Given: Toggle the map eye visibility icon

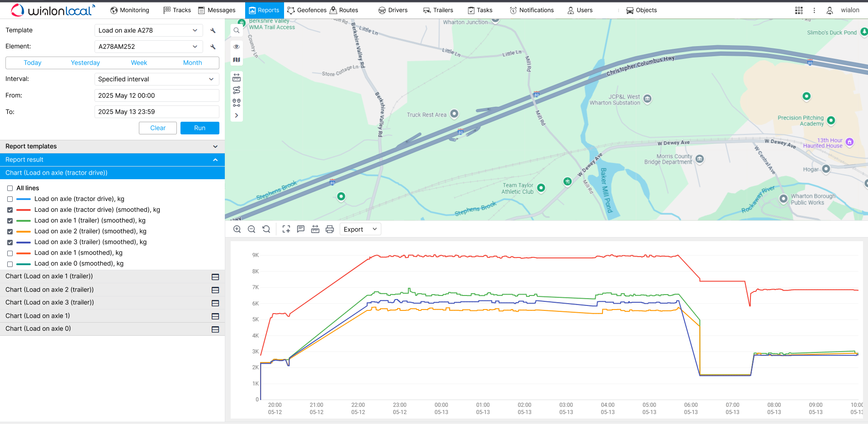Looking at the screenshot, I should point(237,47).
